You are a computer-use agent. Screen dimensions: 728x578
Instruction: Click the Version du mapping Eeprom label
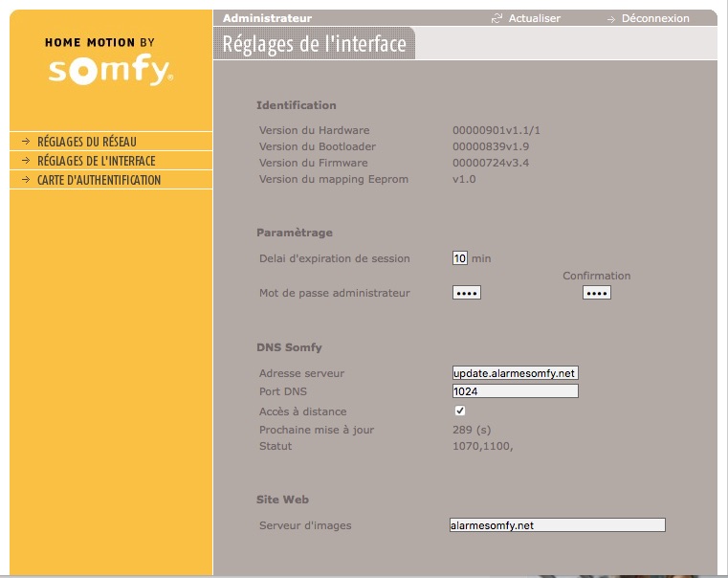(x=334, y=179)
